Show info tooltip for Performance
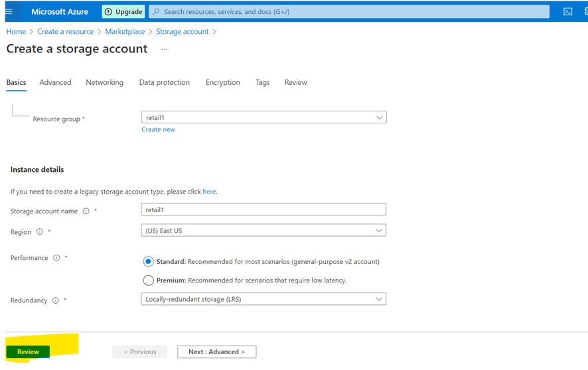This screenshot has width=588, height=370. [x=56, y=258]
